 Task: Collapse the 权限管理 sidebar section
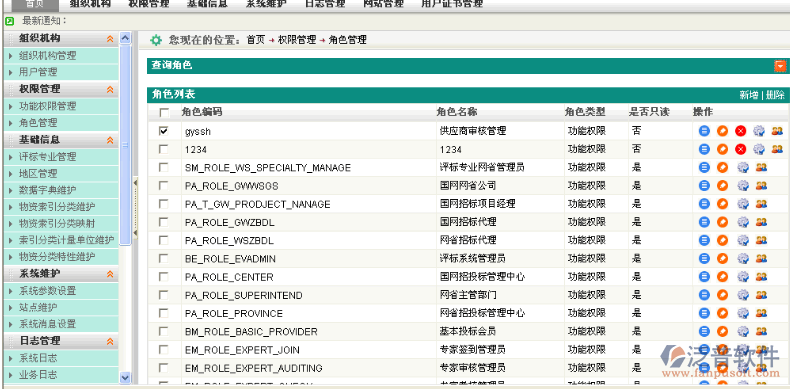(x=110, y=90)
